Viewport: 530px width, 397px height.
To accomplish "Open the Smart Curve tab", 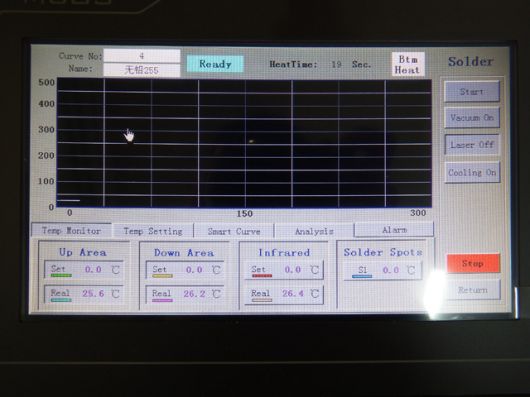I will click(234, 231).
